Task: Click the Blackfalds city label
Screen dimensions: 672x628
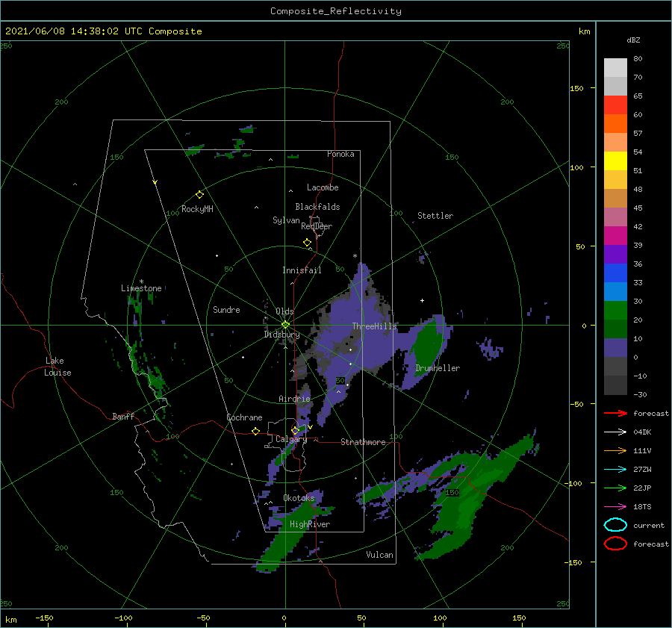Action: [317, 207]
